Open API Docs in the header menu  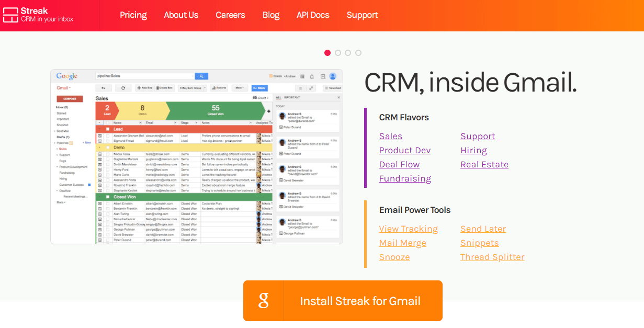(313, 15)
